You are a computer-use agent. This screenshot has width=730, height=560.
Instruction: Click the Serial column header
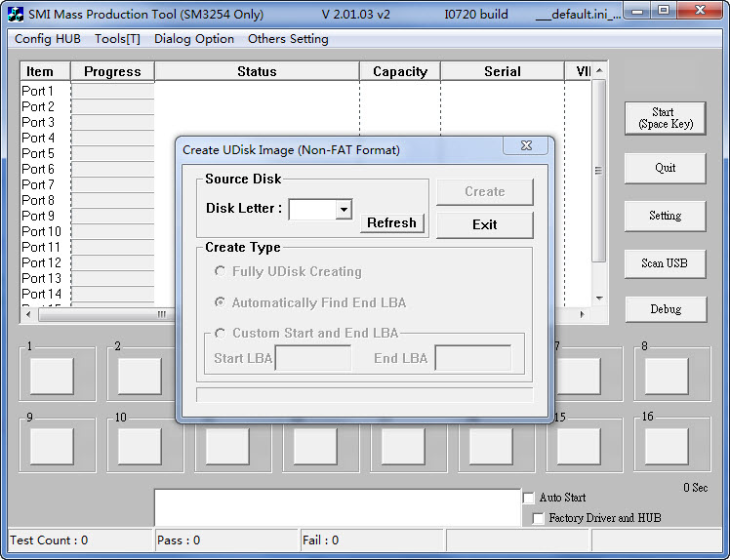pos(503,71)
